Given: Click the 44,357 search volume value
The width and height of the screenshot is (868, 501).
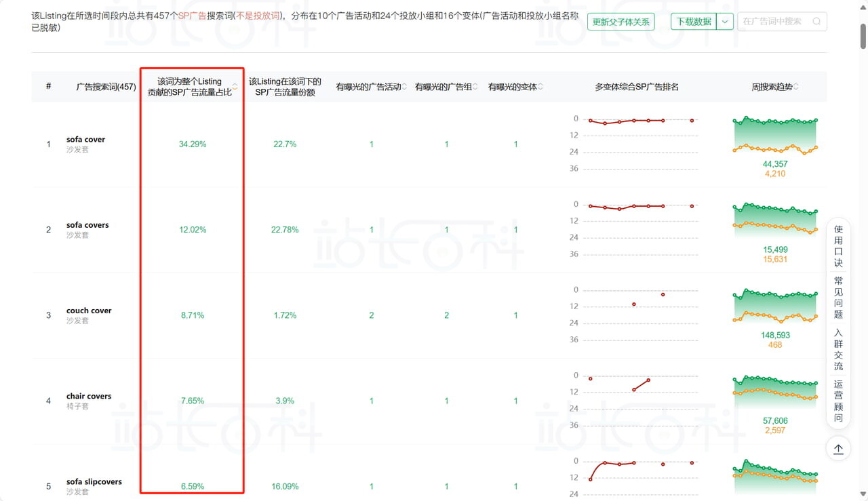Looking at the screenshot, I should coord(775,164).
